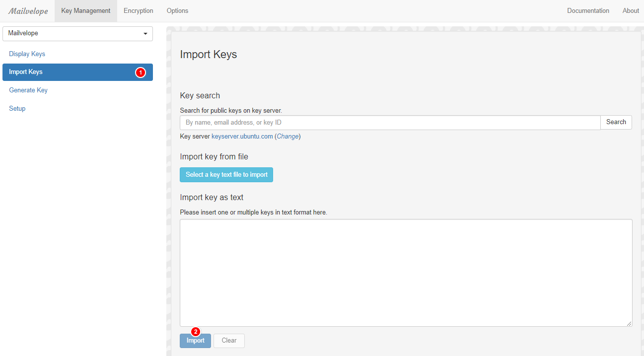The height and width of the screenshot is (356, 644).
Task: Click the Mailvelope logo
Action: click(x=28, y=11)
